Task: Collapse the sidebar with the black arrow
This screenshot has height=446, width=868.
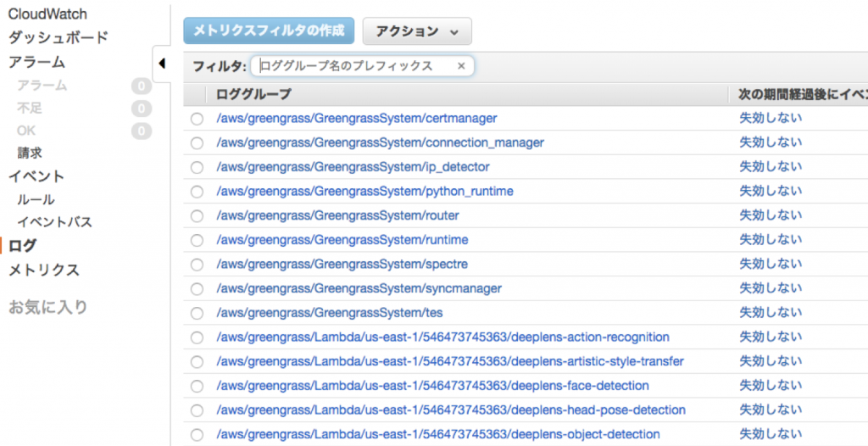Action: coord(162,64)
